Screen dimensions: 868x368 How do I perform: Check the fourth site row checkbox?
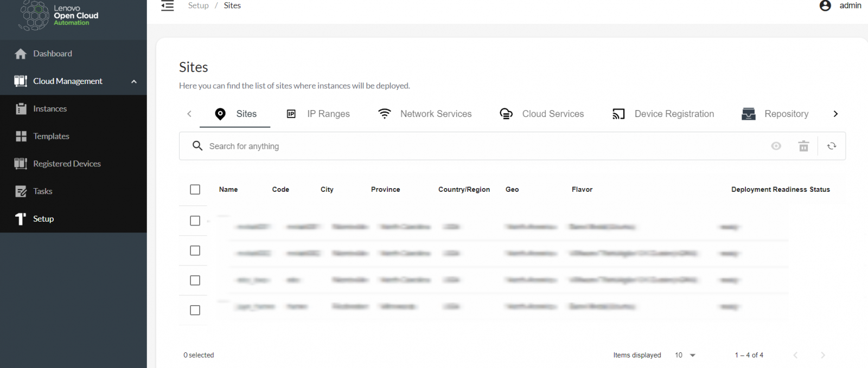pos(195,310)
